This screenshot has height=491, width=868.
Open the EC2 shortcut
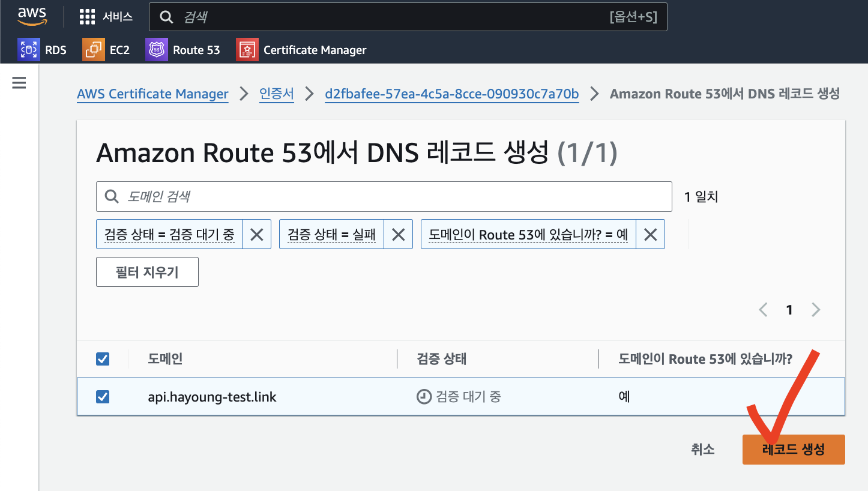pos(106,50)
